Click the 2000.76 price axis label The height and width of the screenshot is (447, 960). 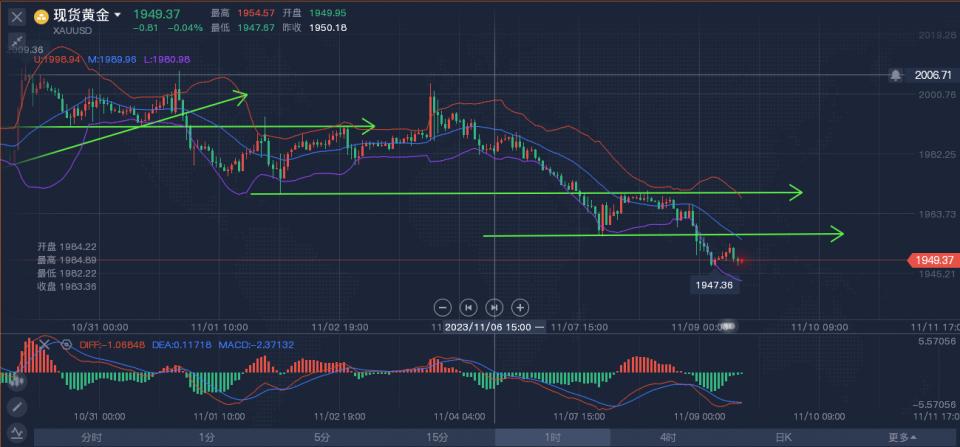[937, 94]
